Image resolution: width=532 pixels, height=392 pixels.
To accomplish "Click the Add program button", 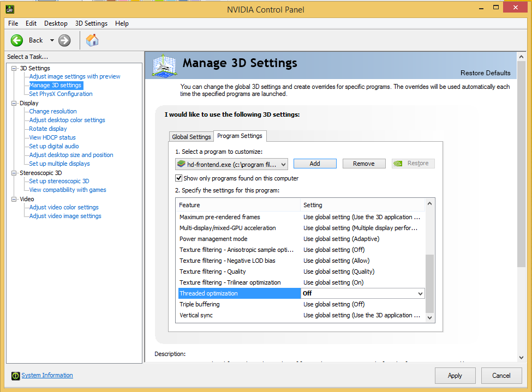I will coord(315,164).
